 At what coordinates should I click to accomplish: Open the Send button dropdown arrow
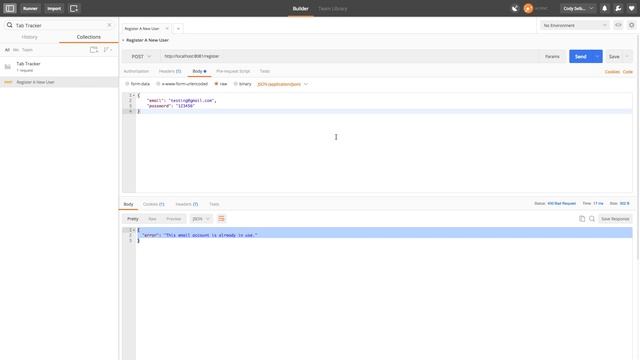point(597,56)
